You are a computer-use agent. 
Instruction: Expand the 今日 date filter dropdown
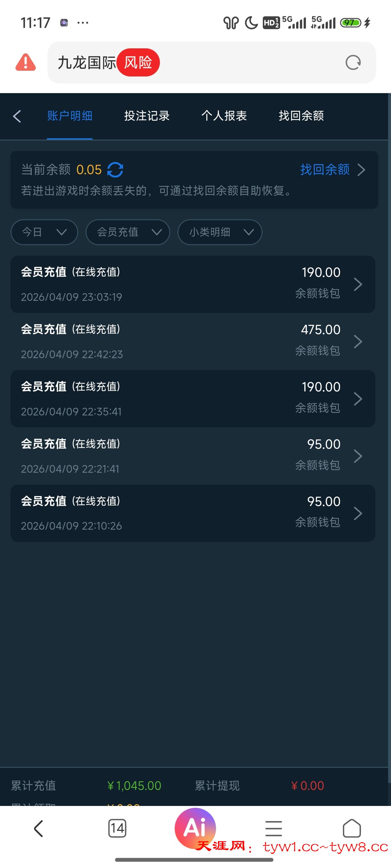(x=44, y=232)
